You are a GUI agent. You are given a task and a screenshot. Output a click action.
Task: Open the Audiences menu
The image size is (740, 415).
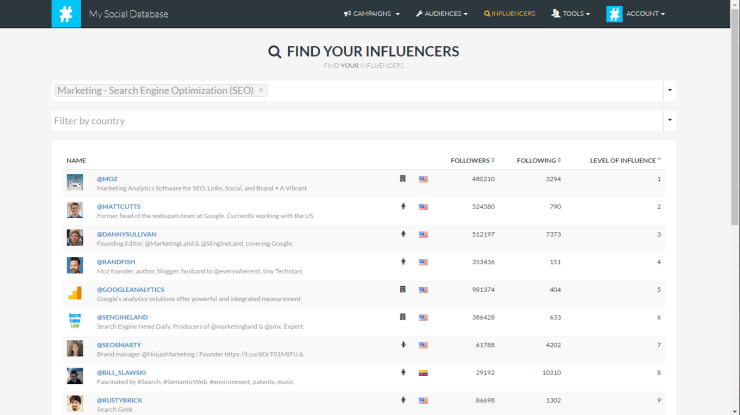click(x=442, y=14)
